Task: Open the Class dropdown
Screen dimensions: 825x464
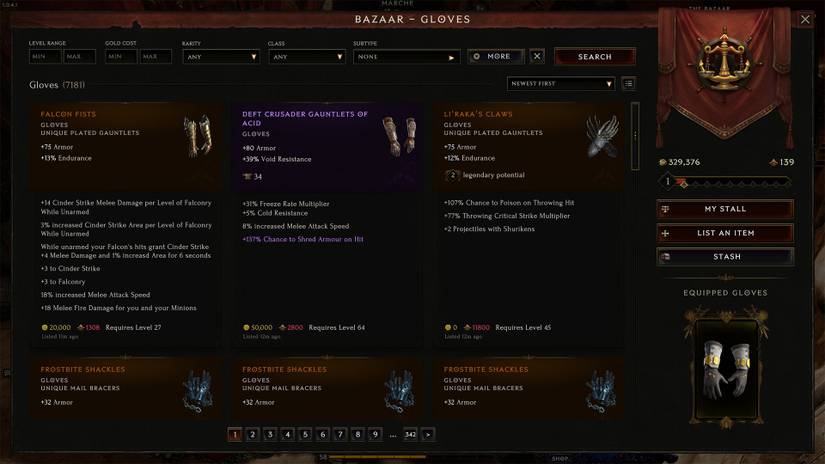Action: click(x=307, y=56)
